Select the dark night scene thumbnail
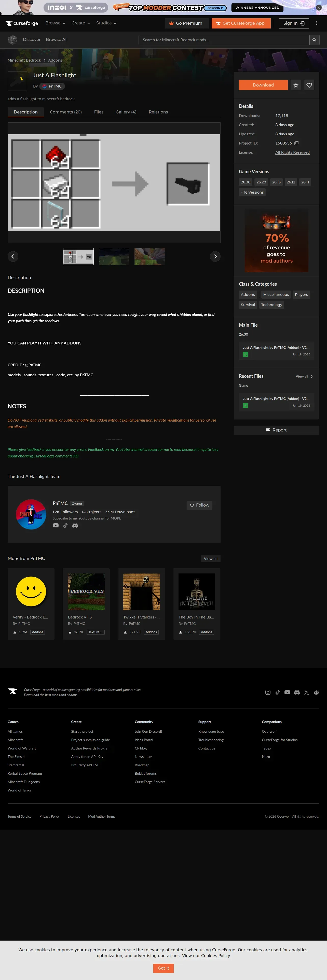This screenshot has width=327, height=980. tap(114, 257)
